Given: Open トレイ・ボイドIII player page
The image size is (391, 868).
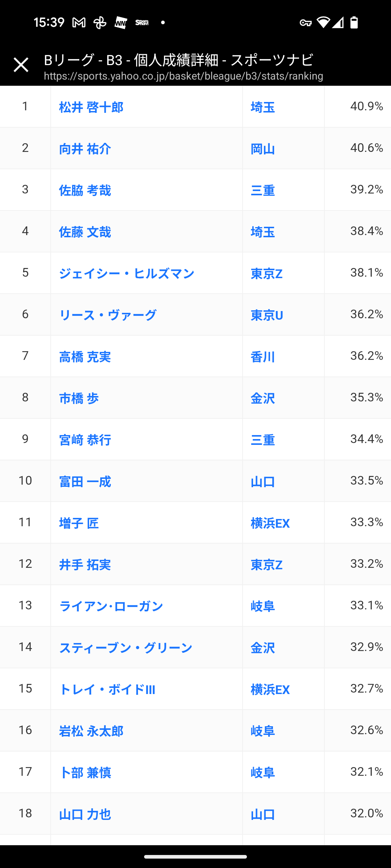Looking at the screenshot, I should coord(107,689).
